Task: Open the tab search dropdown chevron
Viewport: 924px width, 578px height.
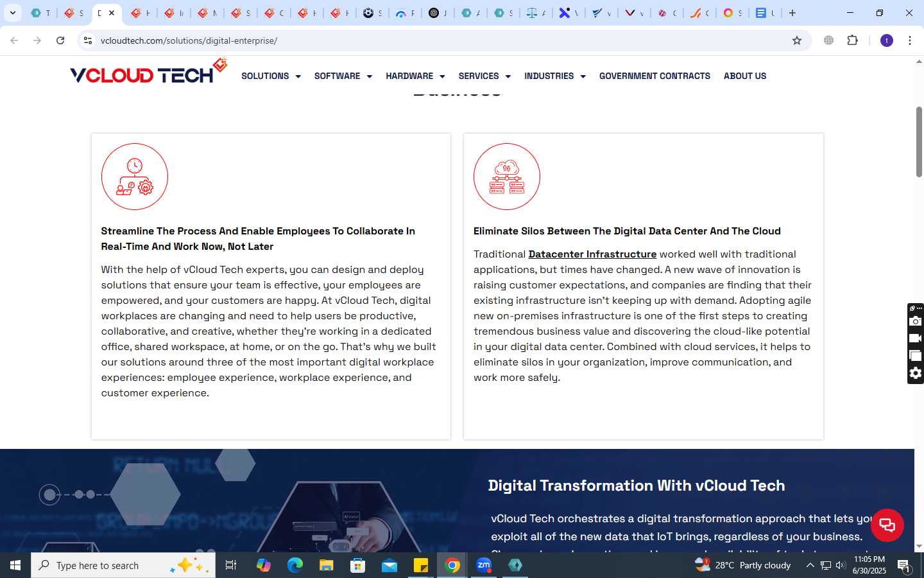Action: (12, 13)
